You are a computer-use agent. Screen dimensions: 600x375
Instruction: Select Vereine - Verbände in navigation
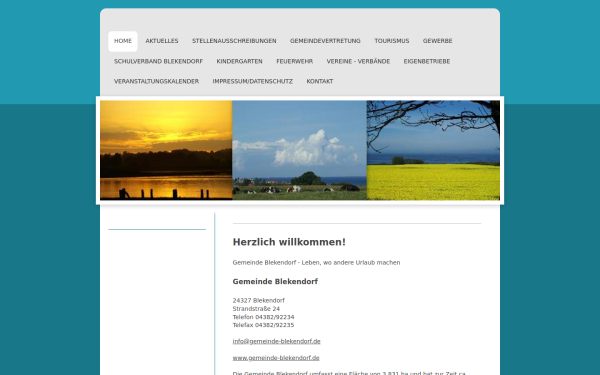pyautogui.click(x=358, y=61)
